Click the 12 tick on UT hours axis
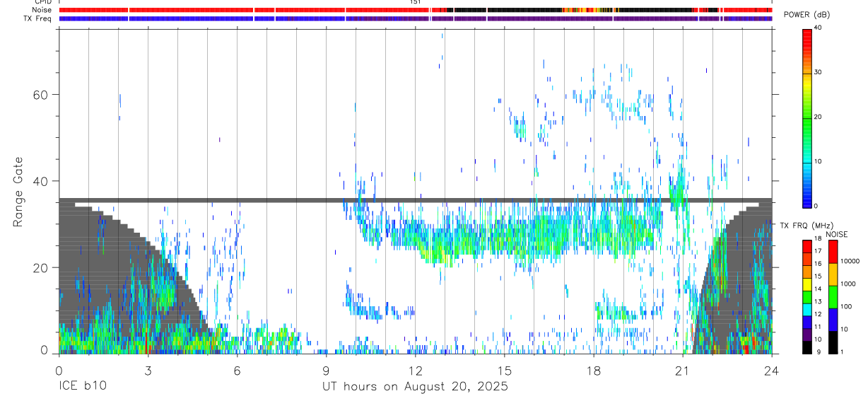Image resolution: width=868 pixels, height=401 pixels. [416, 370]
